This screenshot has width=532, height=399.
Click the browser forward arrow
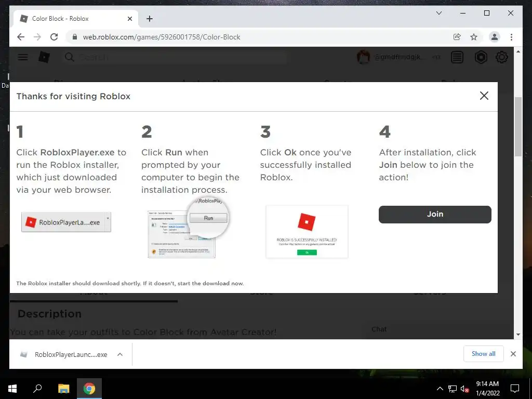37,37
